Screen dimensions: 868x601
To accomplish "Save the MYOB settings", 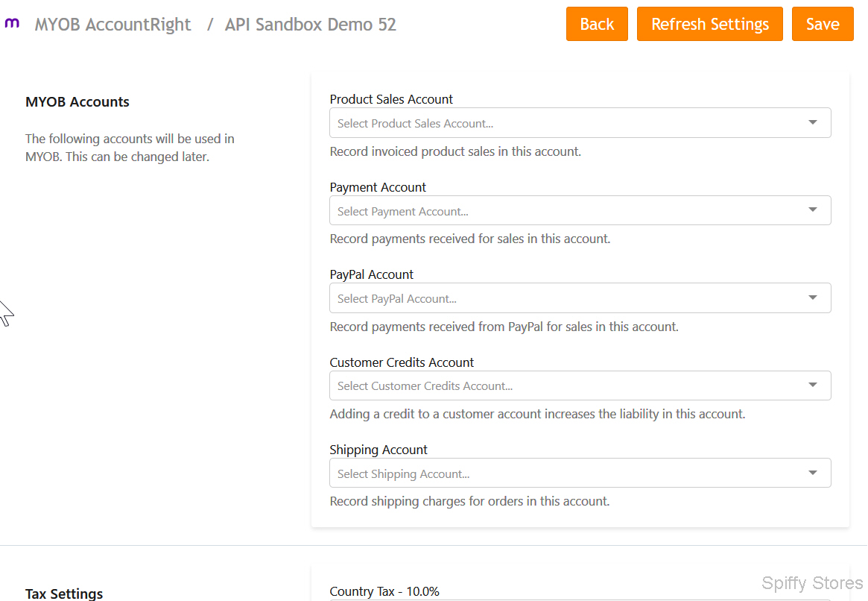I will click(x=823, y=24).
